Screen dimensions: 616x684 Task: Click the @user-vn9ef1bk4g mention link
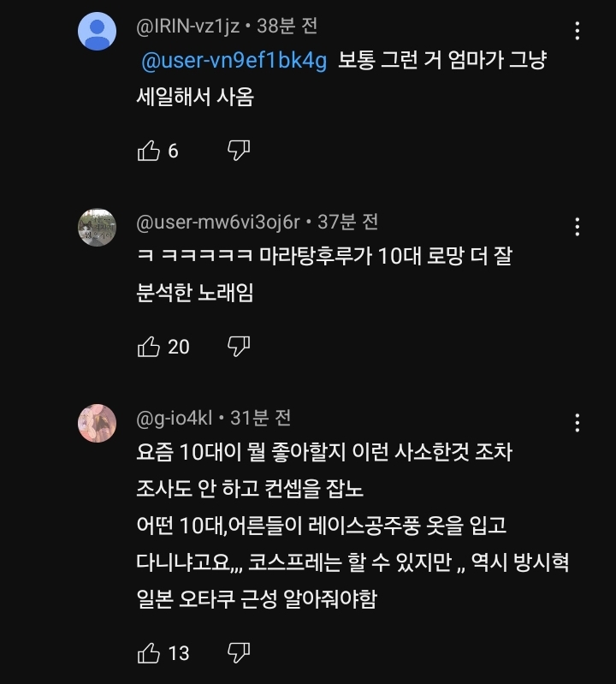pyautogui.click(x=234, y=62)
